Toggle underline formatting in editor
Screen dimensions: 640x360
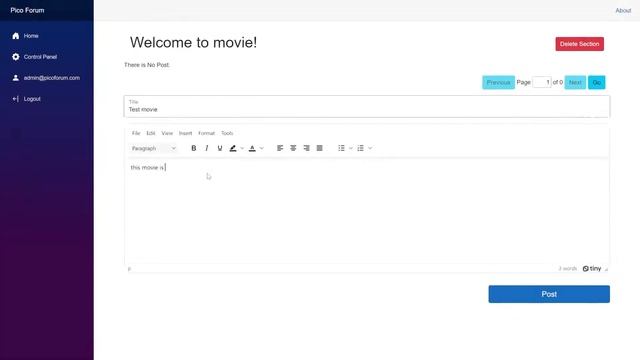tap(220, 148)
